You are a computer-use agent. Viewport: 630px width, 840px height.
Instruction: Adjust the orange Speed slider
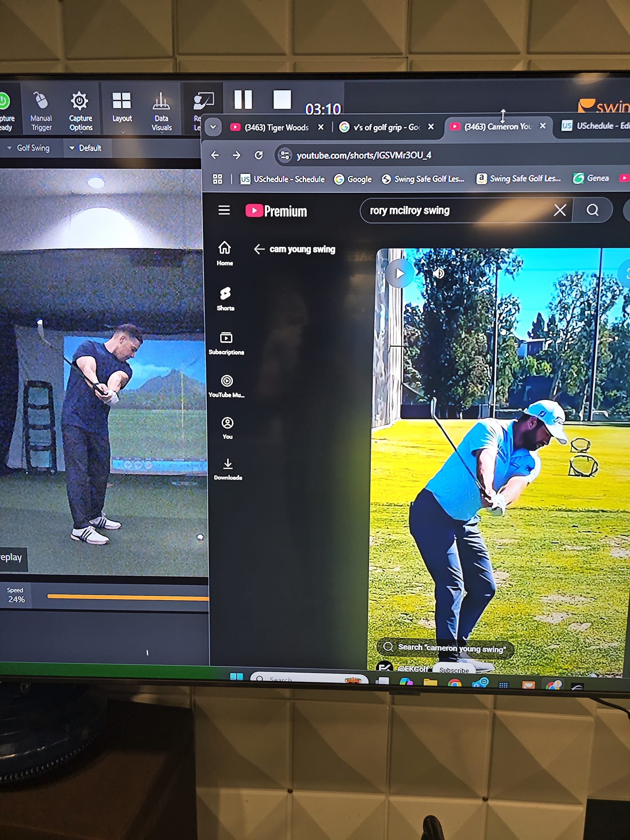tap(128, 598)
